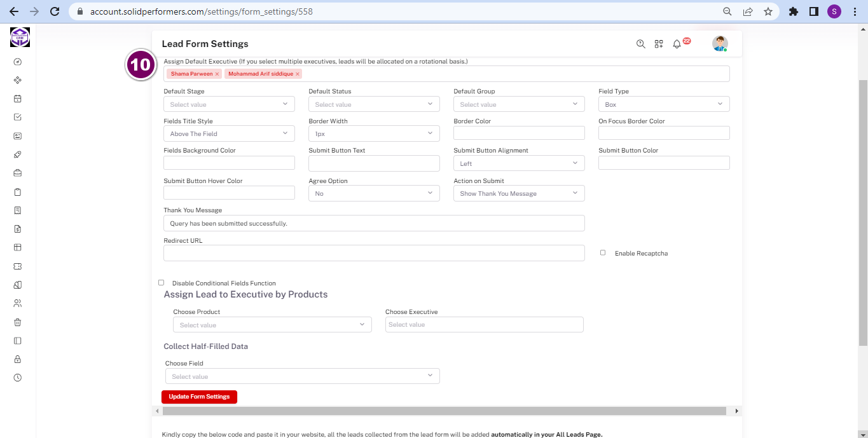Viewport: 868px width, 438px height.
Task: Click the Border Color field
Action: tap(519, 133)
